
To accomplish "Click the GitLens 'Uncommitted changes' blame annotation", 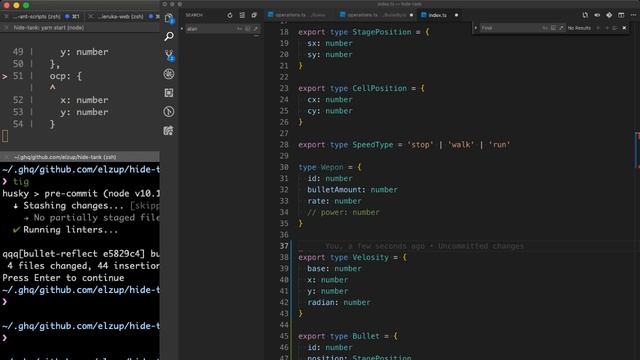I will (424, 246).
